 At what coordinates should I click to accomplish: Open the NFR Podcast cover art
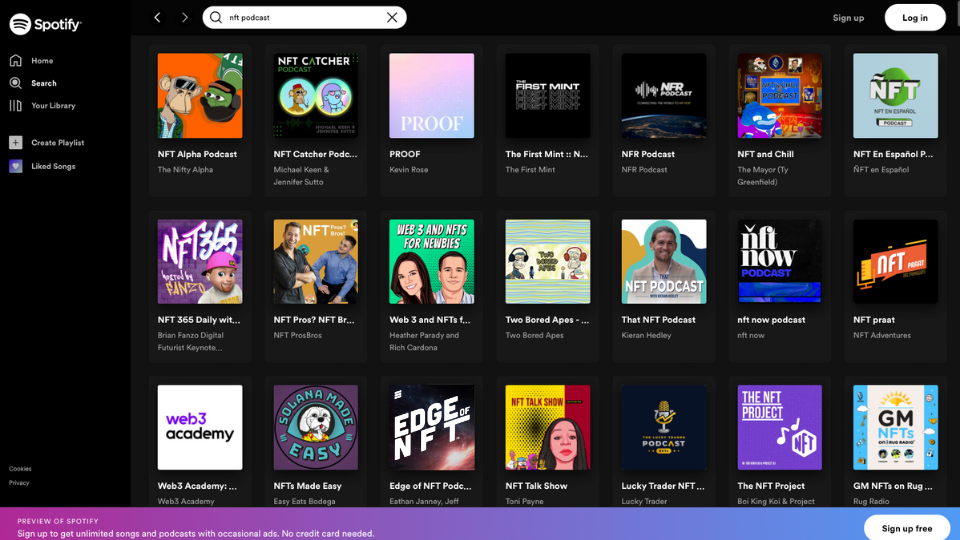664,96
